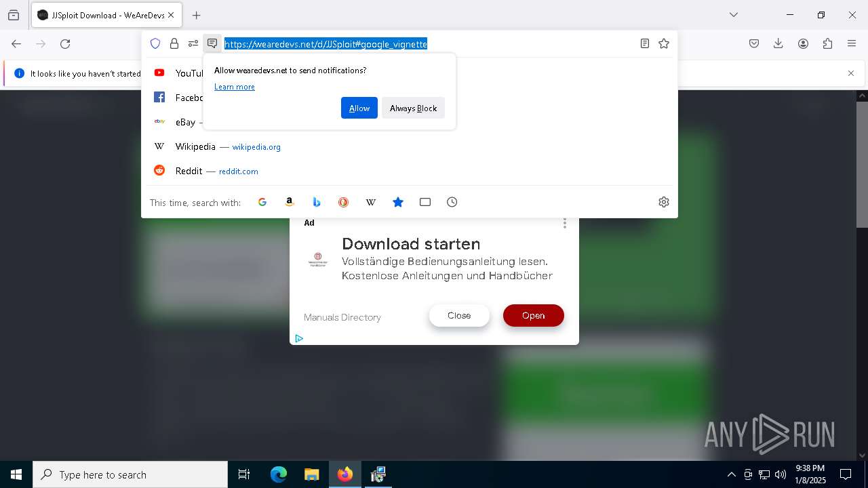This screenshot has height=488, width=868.
Task: Launch Microsoft Edge from taskbar
Action: [x=279, y=474]
